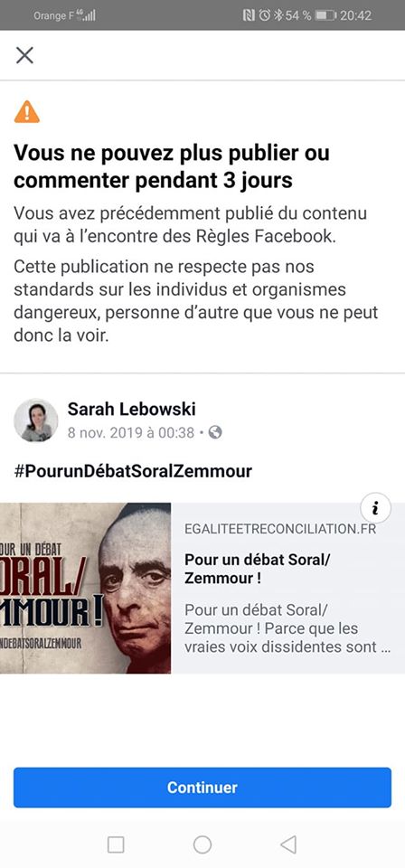Tap the battery icon in status bar
This screenshot has width=405, height=868.
[x=325, y=15]
